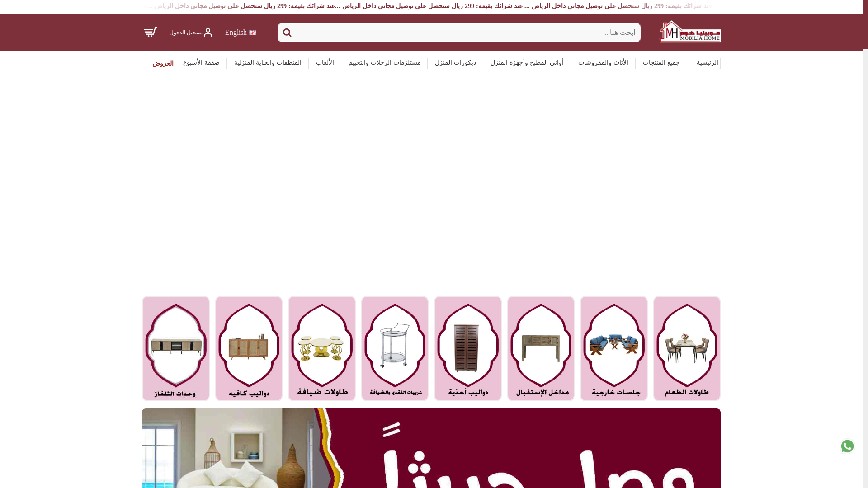Viewport: 868px width, 488px height.
Task: Open العروض offers link
Action: pos(163,64)
